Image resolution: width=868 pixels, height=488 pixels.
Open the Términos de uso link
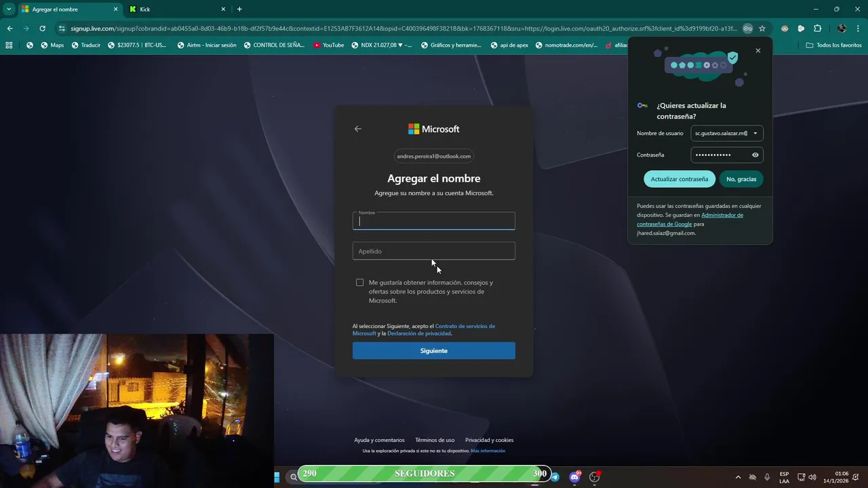[x=435, y=440]
